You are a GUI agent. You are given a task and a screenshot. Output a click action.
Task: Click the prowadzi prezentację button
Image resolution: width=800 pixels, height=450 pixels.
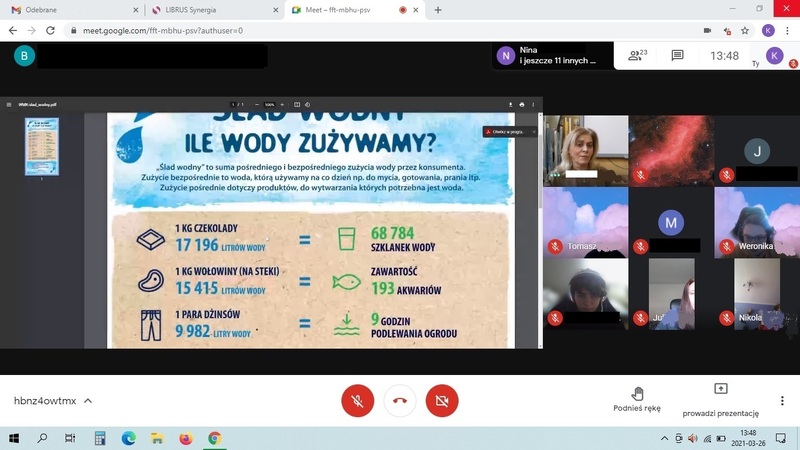[x=720, y=399]
